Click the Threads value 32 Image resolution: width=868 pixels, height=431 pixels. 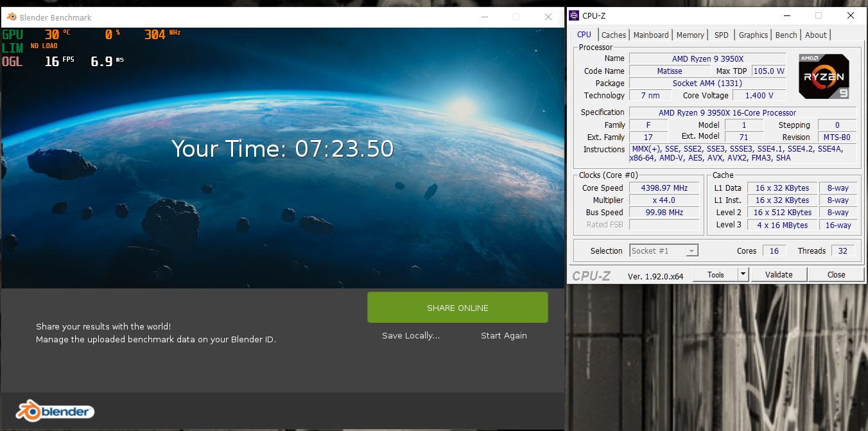click(843, 251)
